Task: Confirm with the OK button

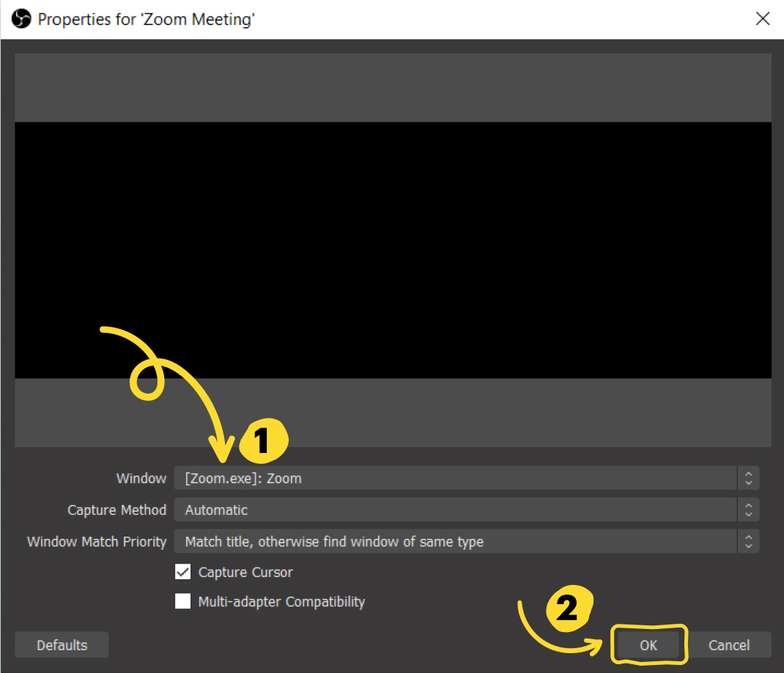Action: click(648, 645)
